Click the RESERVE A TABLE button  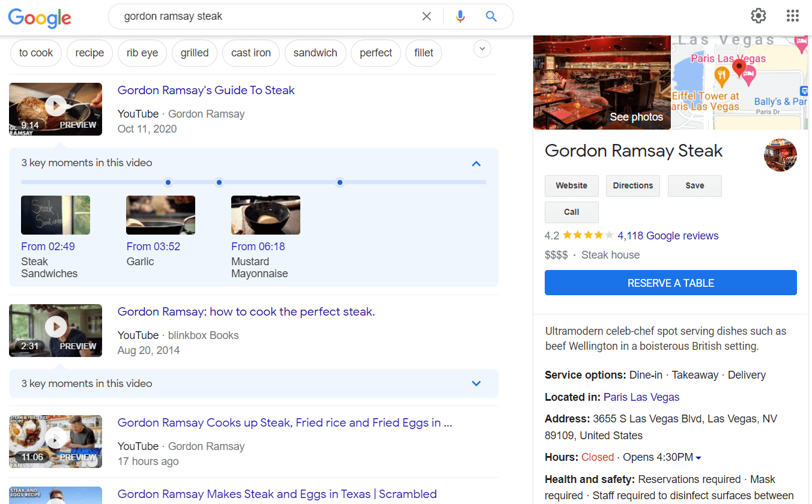[x=671, y=283]
